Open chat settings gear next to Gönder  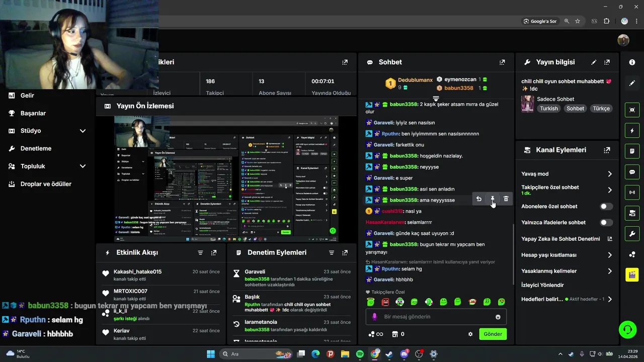click(x=470, y=334)
